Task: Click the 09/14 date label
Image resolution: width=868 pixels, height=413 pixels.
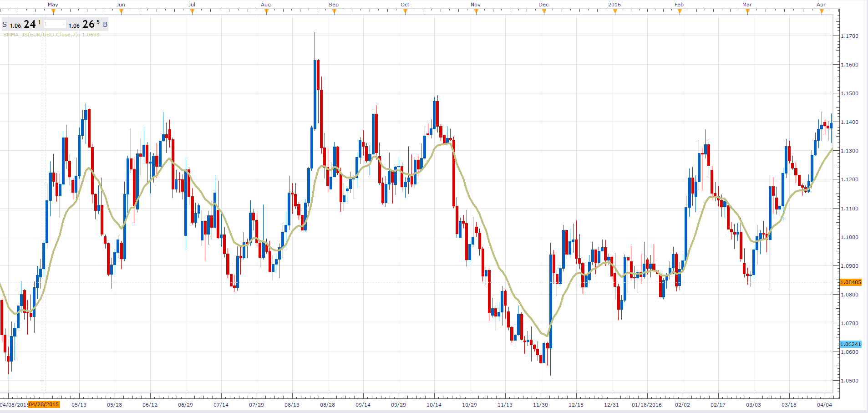Action: click(363, 405)
